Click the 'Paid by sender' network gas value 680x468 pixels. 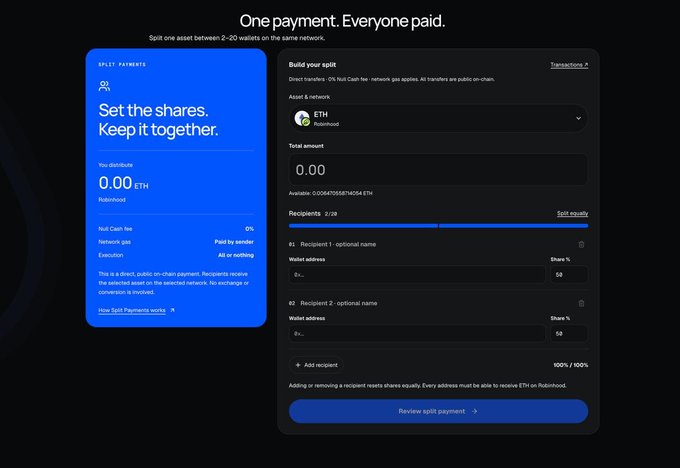pos(234,242)
